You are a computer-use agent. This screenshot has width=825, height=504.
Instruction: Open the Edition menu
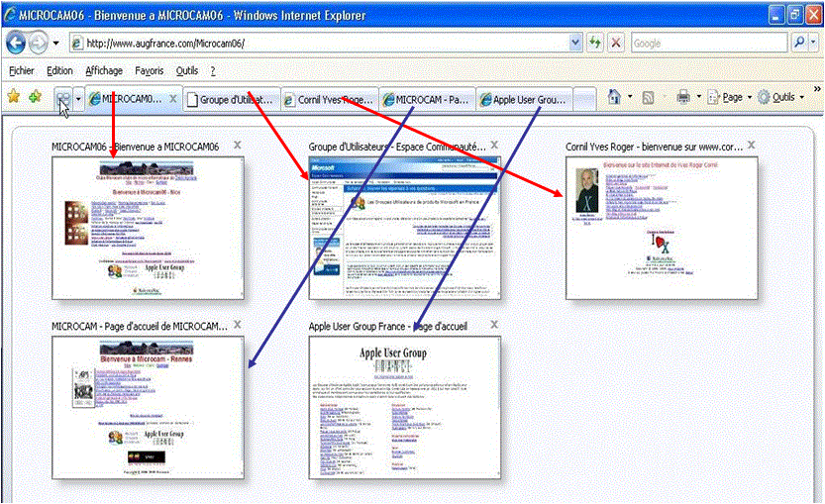click(x=59, y=70)
